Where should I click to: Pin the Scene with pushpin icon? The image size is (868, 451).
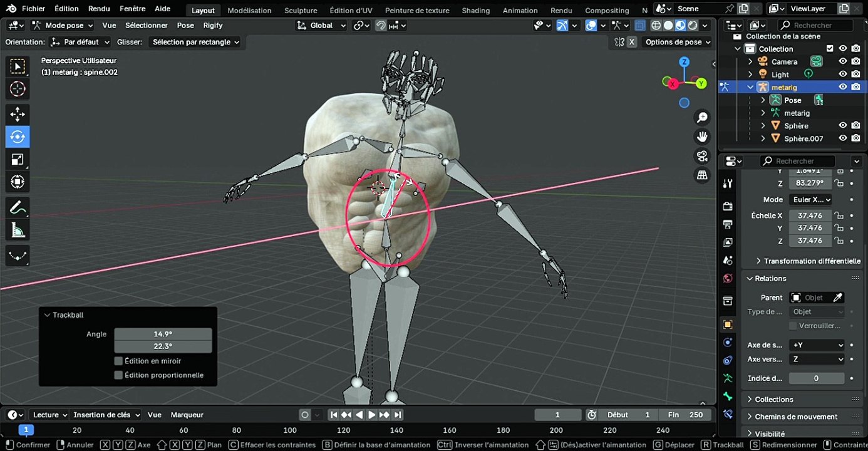729,9
